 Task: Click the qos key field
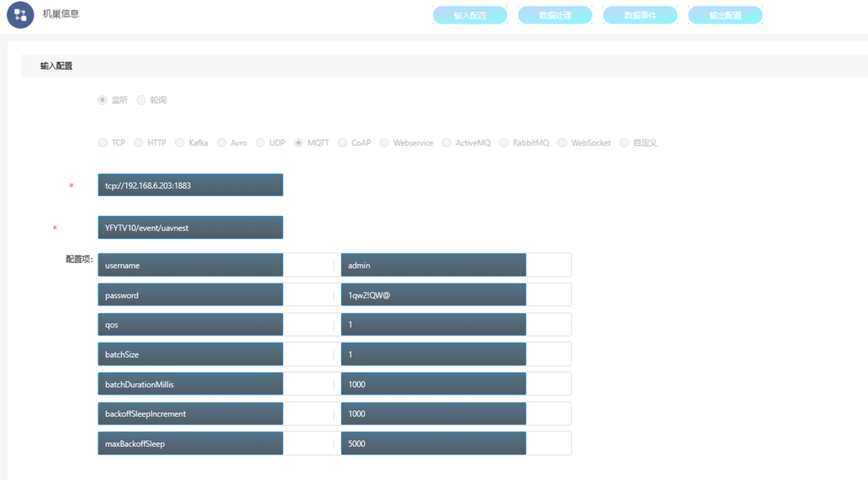(x=191, y=325)
